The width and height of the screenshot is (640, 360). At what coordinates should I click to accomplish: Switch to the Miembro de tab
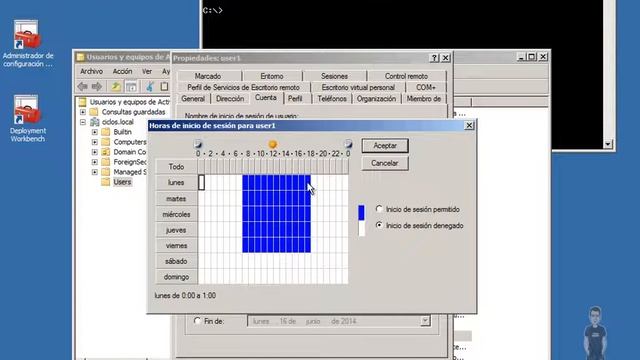coord(424,99)
